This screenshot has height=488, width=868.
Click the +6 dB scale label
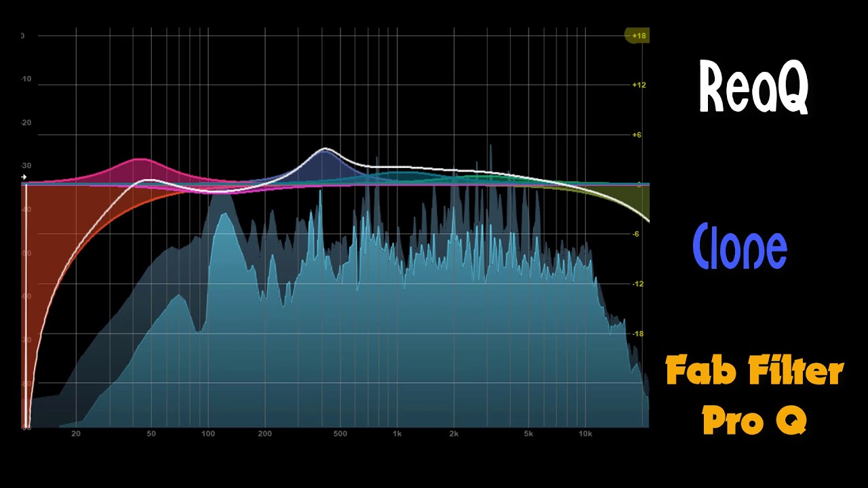click(637, 135)
